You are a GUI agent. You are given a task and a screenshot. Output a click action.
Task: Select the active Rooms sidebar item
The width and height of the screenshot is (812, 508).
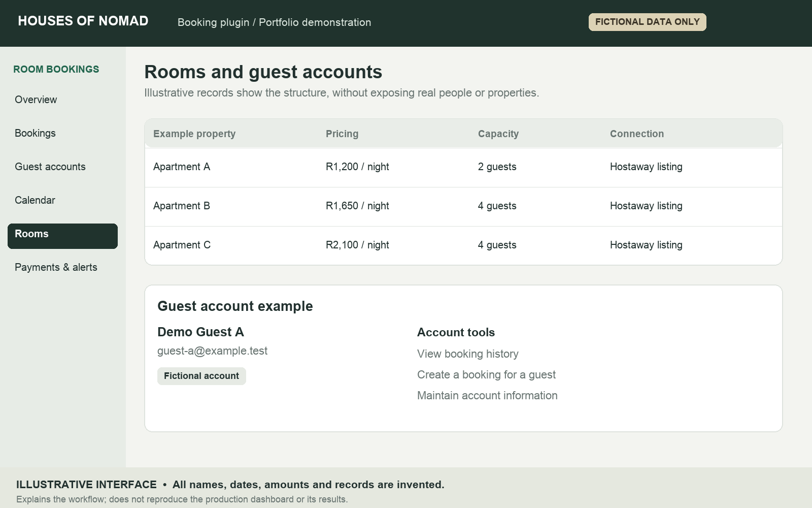[x=62, y=236]
